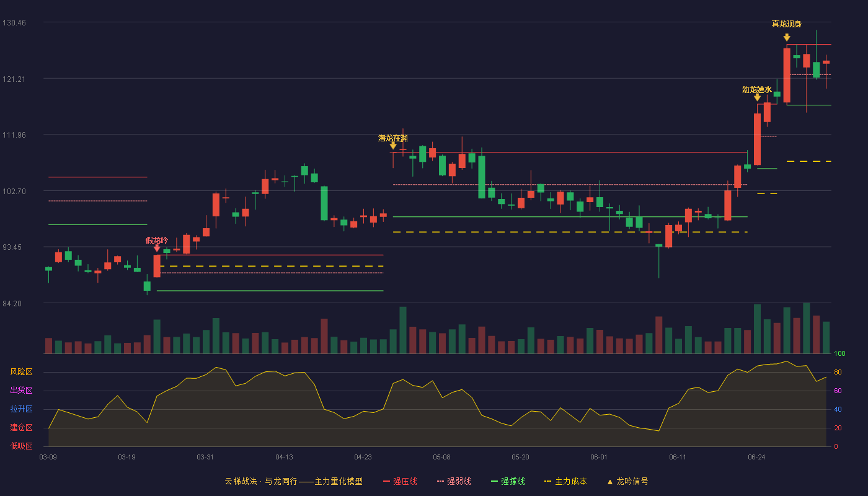Click the 05-20 date label
This screenshot has height=496, width=868.
520,457
